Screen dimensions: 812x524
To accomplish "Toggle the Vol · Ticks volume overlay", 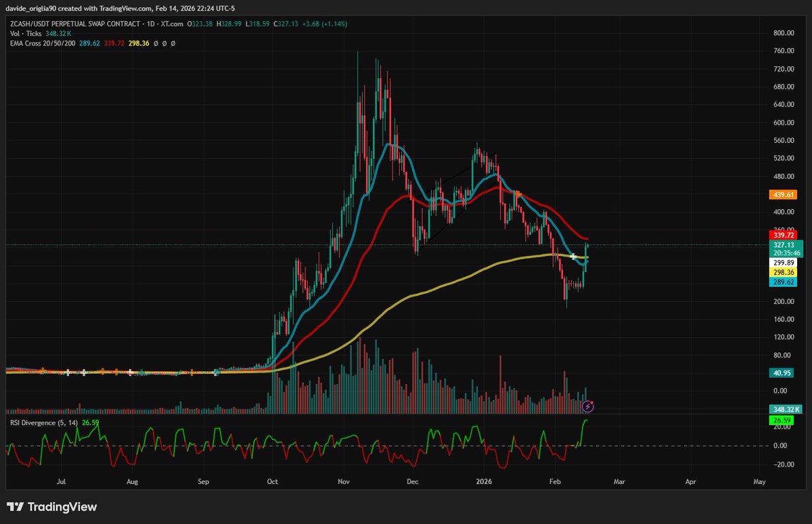I will (x=28, y=32).
